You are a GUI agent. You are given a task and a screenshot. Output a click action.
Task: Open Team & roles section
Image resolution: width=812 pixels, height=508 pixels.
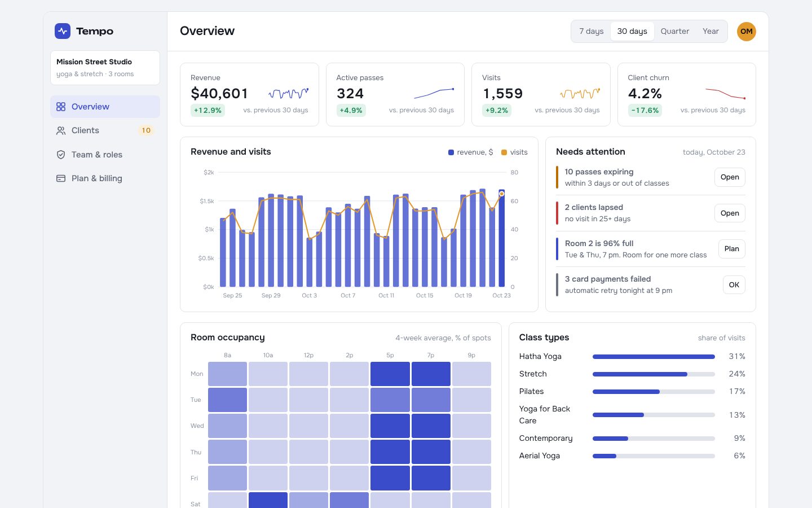point(105,155)
